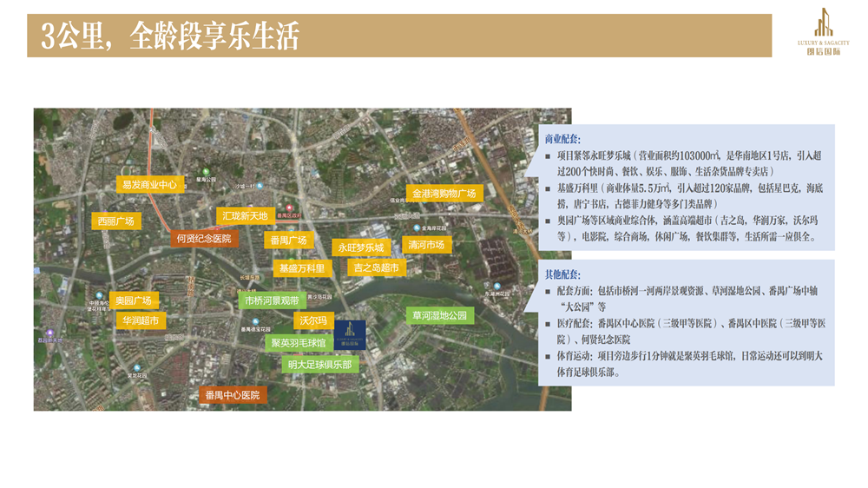Screen dimensions: 868x488
Task: Select the 奥园广场 label
Action: (134, 300)
